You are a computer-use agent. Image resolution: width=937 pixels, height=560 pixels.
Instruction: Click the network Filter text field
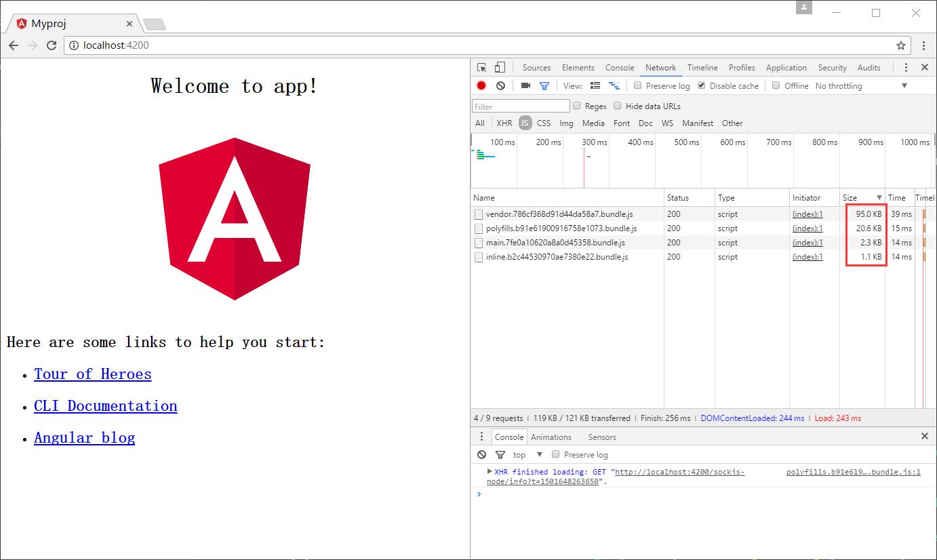coord(521,106)
